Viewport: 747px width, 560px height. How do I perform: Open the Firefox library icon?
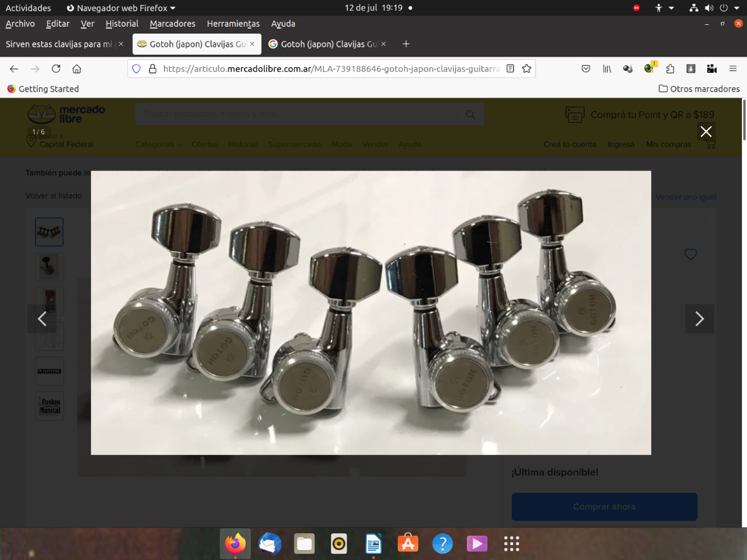(607, 68)
